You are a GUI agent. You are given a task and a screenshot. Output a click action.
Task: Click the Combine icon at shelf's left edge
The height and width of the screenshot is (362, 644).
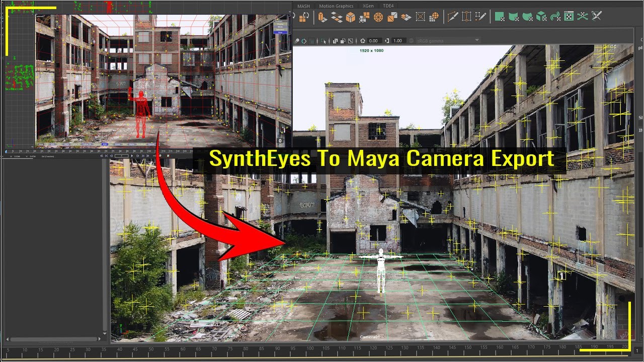tap(303, 17)
